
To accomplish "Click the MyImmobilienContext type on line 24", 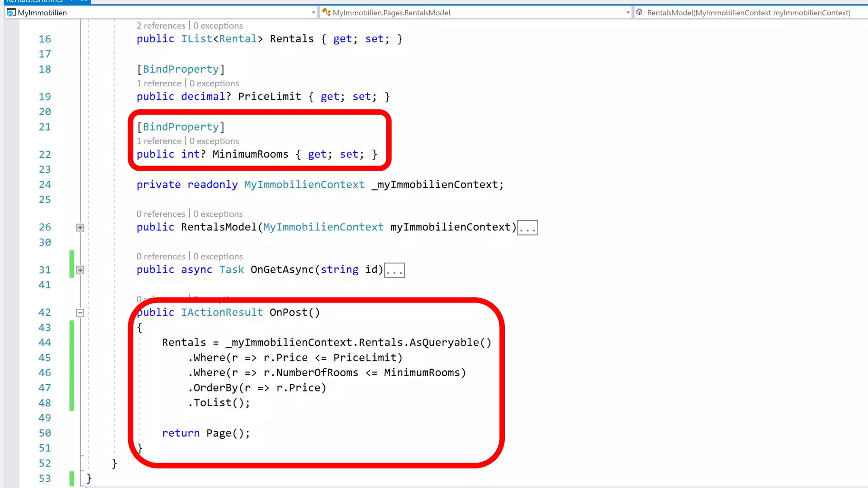I will [x=304, y=185].
